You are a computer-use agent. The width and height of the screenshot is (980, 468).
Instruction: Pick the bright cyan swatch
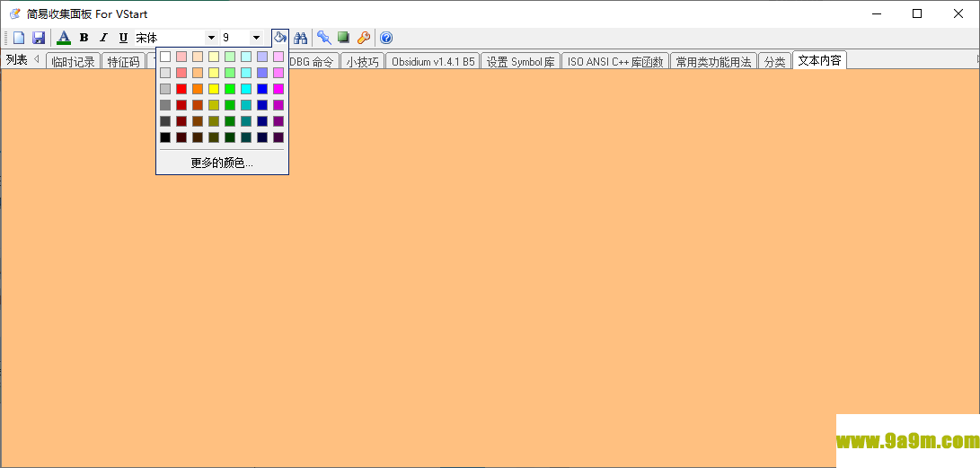pos(246,89)
